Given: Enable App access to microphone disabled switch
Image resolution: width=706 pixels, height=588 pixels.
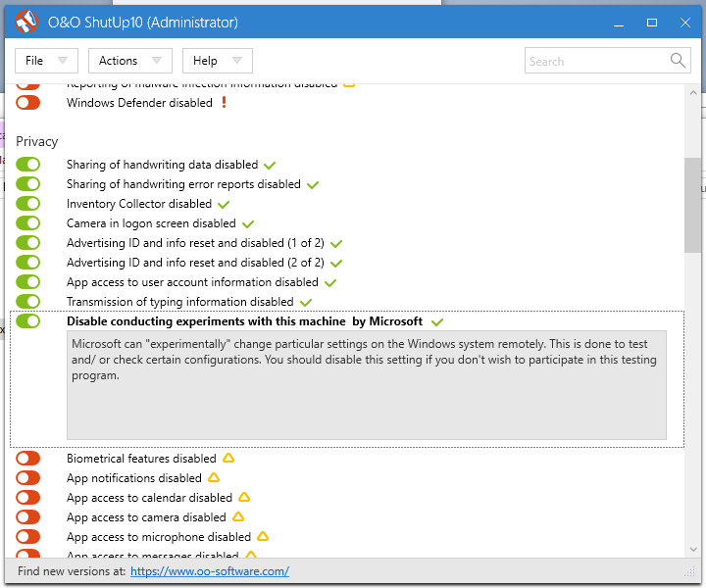Looking at the screenshot, I should tap(27, 536).
